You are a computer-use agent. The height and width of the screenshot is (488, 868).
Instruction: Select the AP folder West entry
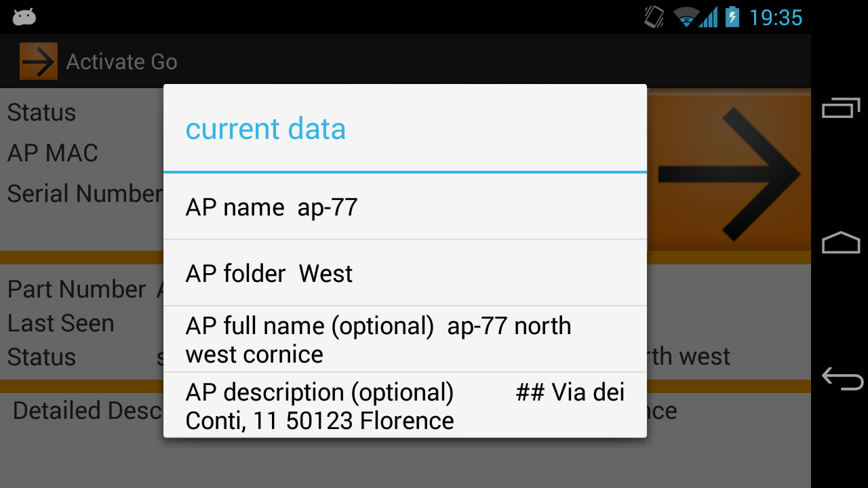(405, 273)
